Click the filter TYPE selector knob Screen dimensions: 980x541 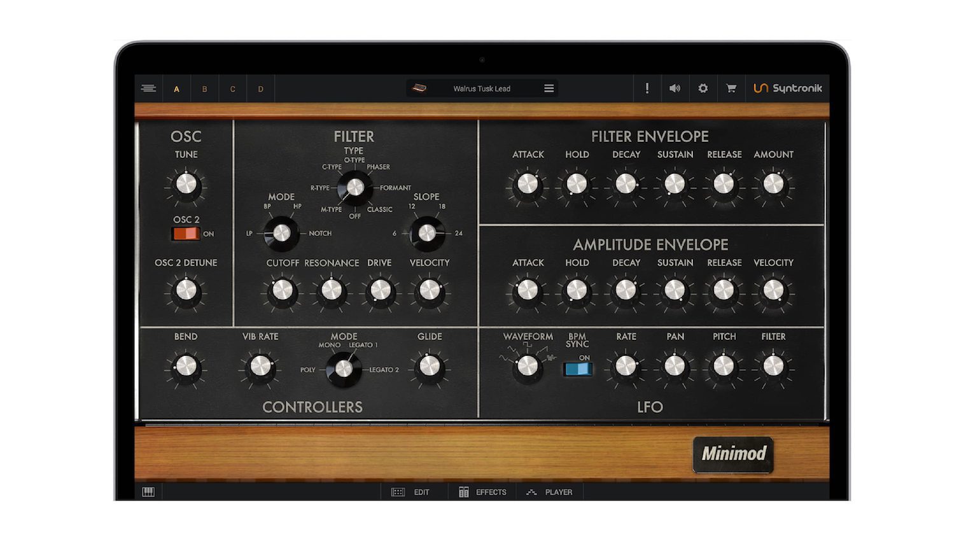354,187
